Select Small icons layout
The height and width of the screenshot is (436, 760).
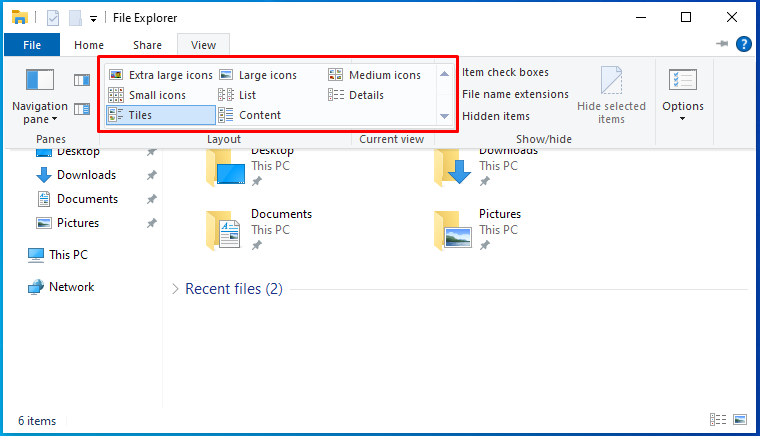pyautogui.click(x=147, y=95)
